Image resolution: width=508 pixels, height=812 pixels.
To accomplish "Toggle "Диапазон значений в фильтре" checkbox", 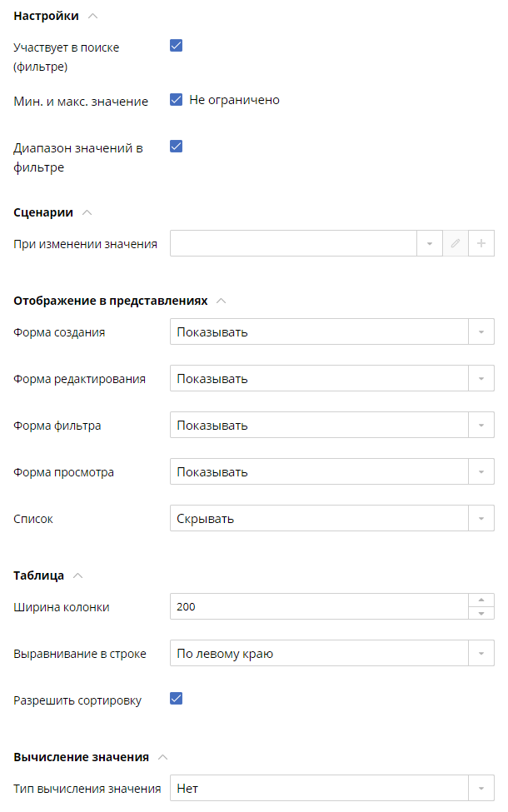I will click(176, 147).
